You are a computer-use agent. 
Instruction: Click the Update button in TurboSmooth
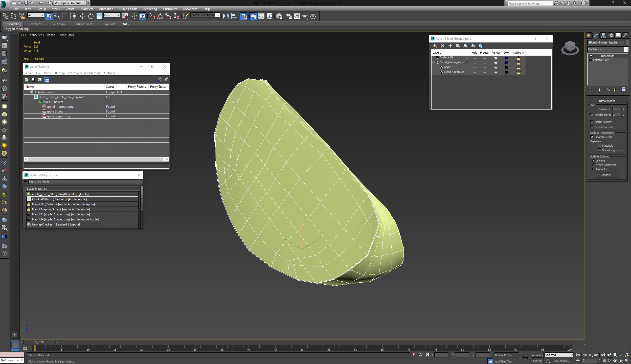click(x=606, y=175)
